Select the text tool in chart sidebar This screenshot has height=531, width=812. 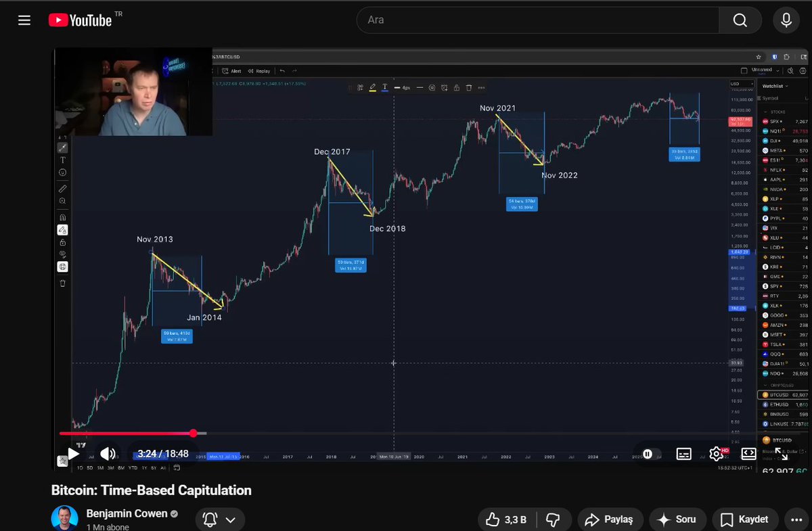(62, 160)
